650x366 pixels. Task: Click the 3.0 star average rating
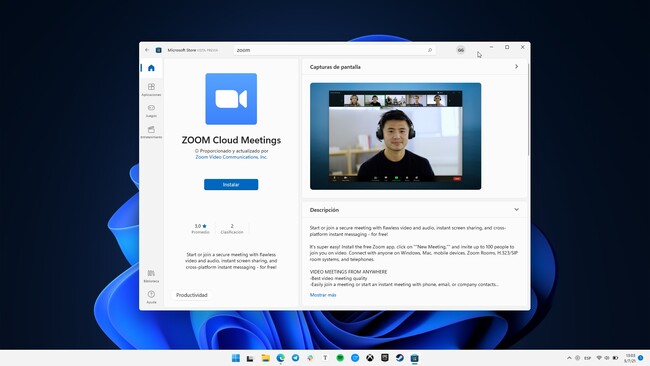coord(200,228)
